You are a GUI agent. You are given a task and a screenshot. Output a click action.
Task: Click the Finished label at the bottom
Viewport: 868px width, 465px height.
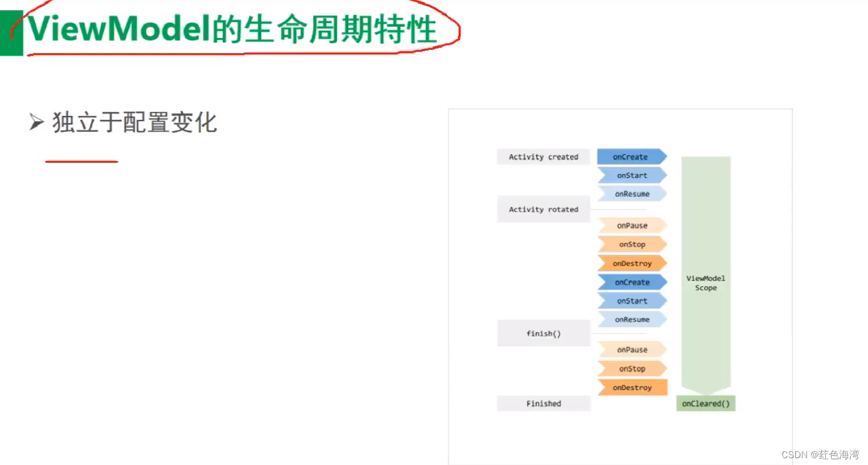(543, 404)
